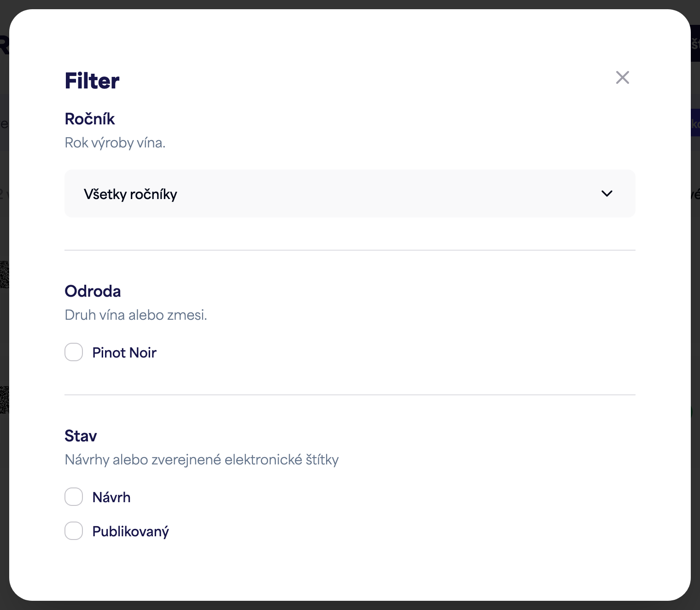Click the Rok výroby vína description
The image size is (700, 610).
115,143
